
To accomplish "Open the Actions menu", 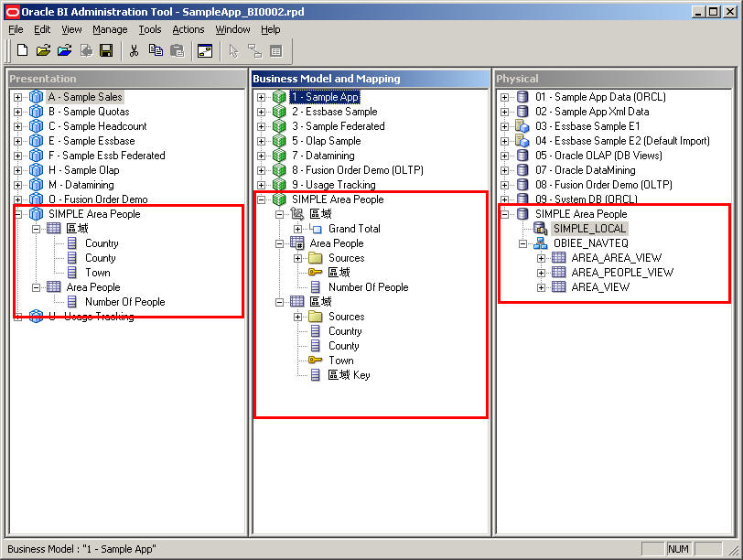I will 188,29.
